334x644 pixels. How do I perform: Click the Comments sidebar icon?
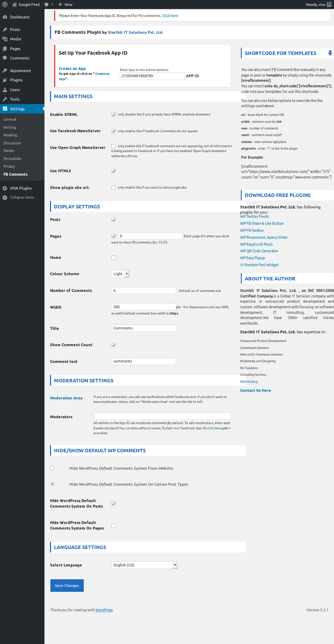[5, 58]
